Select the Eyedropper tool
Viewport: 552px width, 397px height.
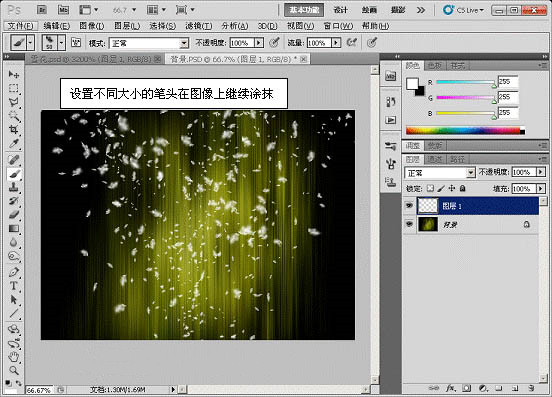14,144
